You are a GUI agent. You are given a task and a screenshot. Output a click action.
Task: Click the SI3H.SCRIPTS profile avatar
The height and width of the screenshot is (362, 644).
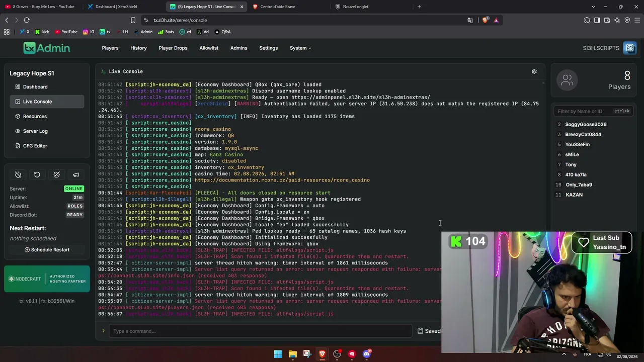(630, 48)
